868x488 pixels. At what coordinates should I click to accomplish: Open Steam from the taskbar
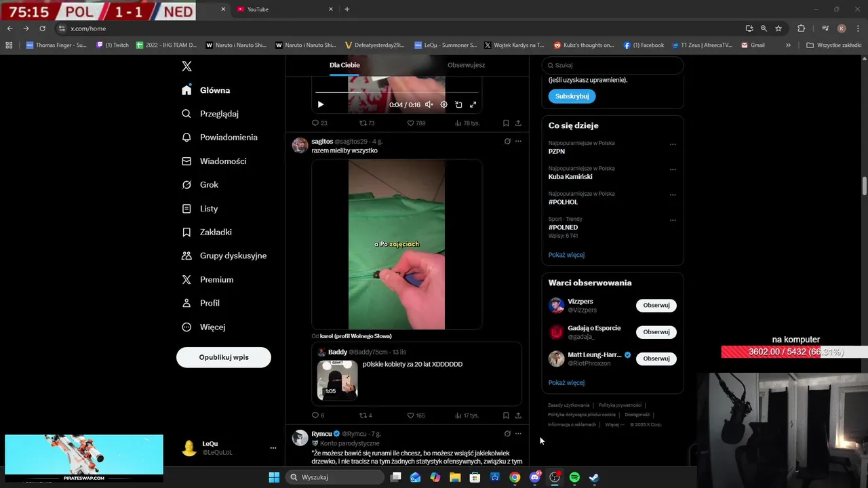(x=594, y=477)
